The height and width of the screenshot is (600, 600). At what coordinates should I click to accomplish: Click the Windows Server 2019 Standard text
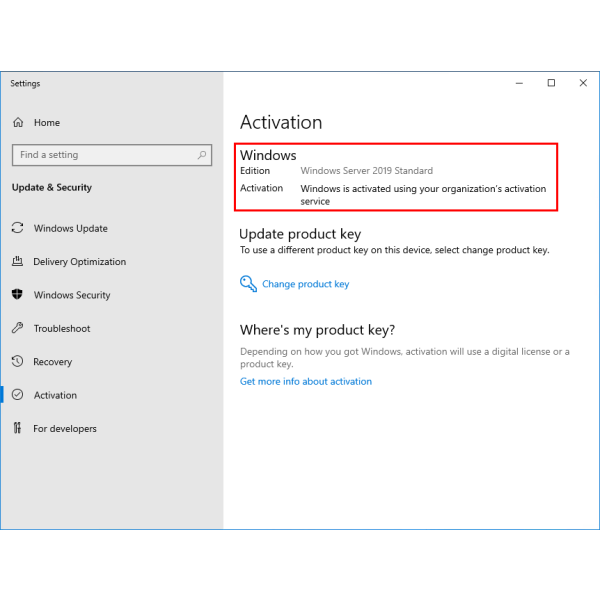click(x=367, y=171)
